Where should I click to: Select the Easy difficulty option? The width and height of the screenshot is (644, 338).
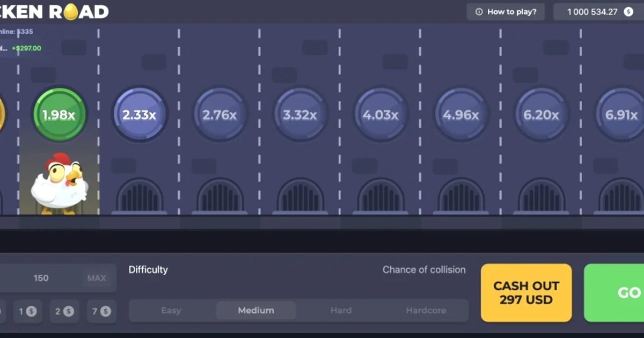tap(171, 310)
